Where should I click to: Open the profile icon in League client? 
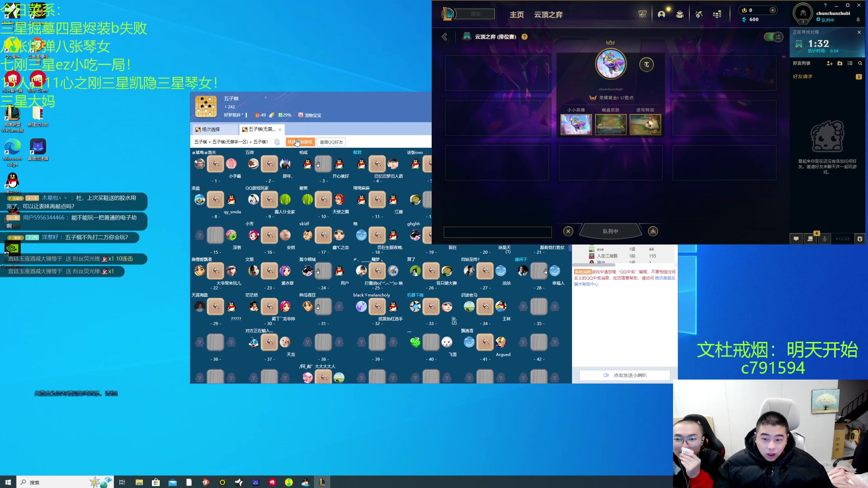click(x=662, y=14)
